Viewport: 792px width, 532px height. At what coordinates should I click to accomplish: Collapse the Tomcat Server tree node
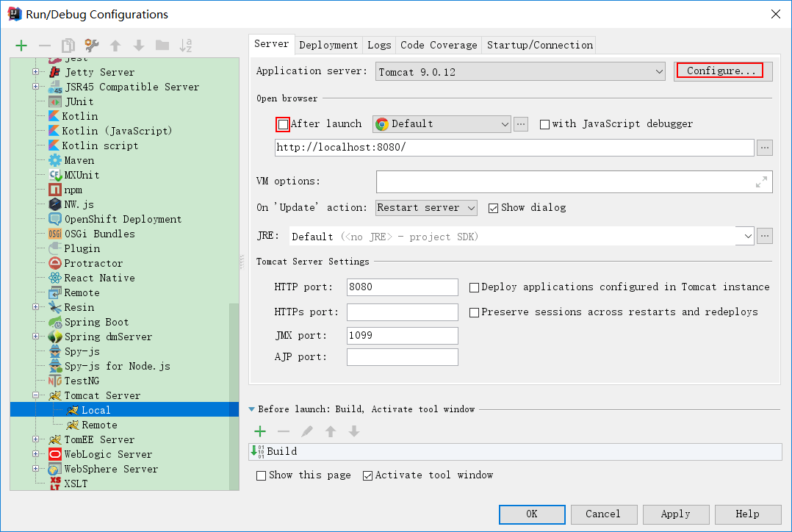[36, 395]
